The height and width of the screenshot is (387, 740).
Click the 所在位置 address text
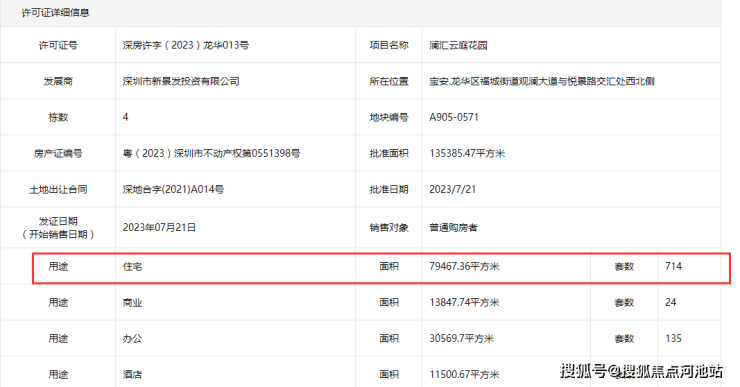(541, 81)
